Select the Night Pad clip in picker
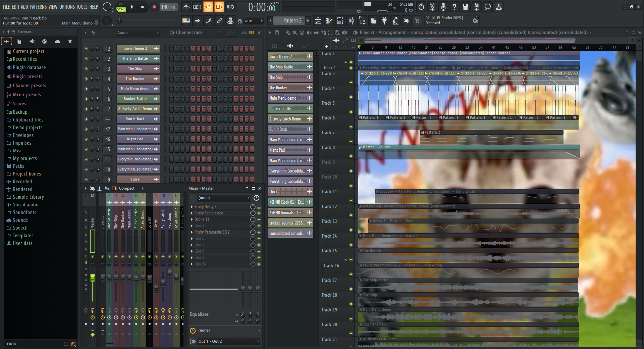Image resolution: width=644 pixels, height=349 pixels. 290,150
